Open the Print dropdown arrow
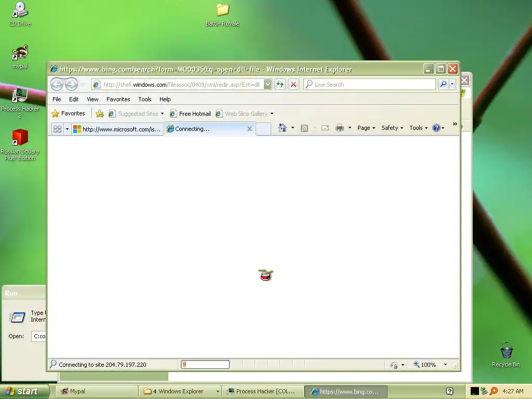Image resolution: width=532 pixels, height=399 pixels. tap(350, 128)
